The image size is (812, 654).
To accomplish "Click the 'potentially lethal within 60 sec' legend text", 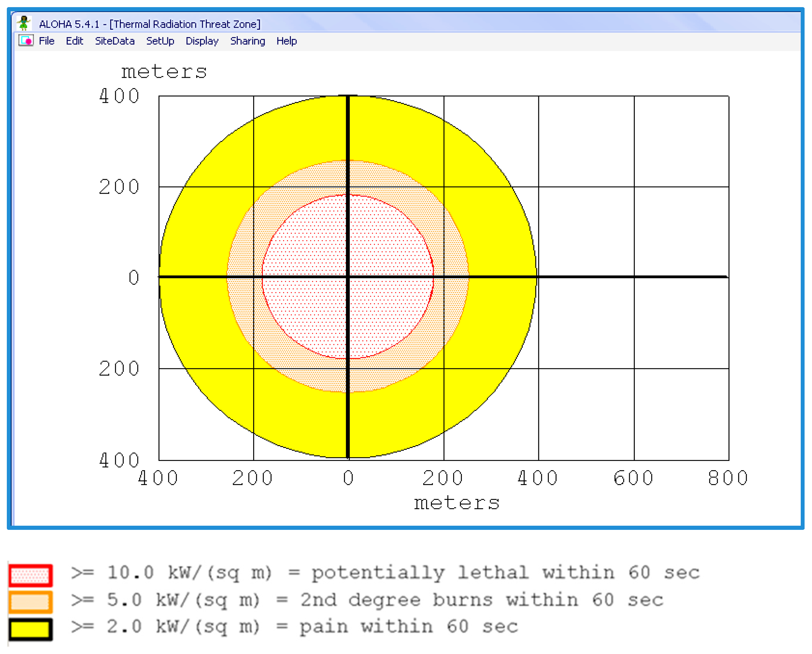I will click(x=505, y=573).
